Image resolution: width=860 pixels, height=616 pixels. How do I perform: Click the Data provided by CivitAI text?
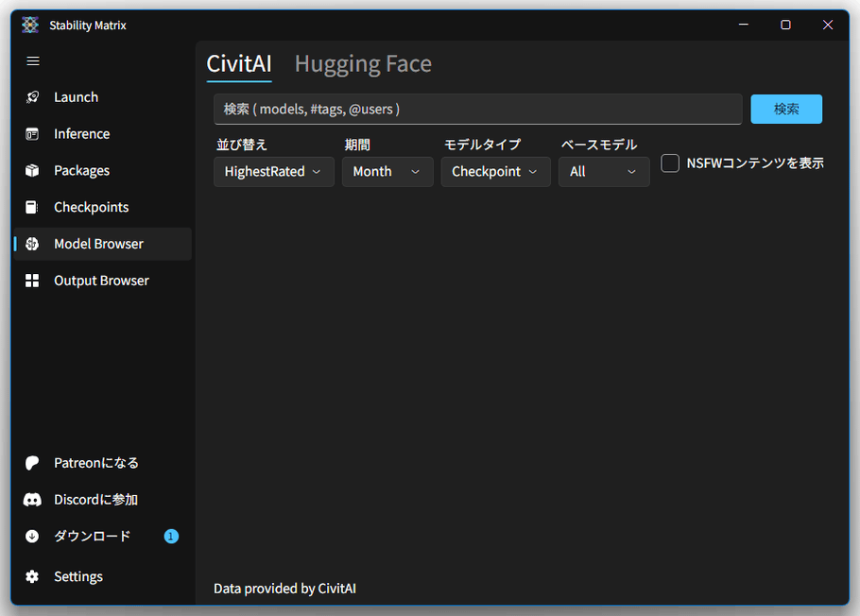point(284,589)
